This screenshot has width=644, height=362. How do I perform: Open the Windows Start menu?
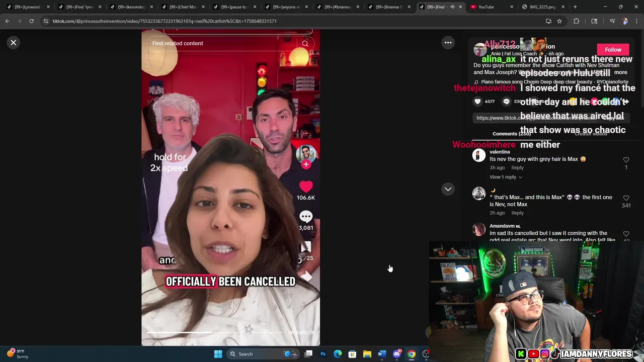218,354
